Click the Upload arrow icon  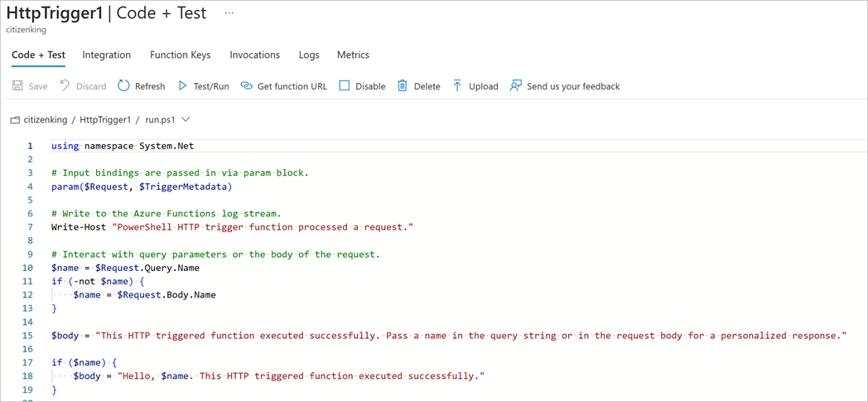457,86
